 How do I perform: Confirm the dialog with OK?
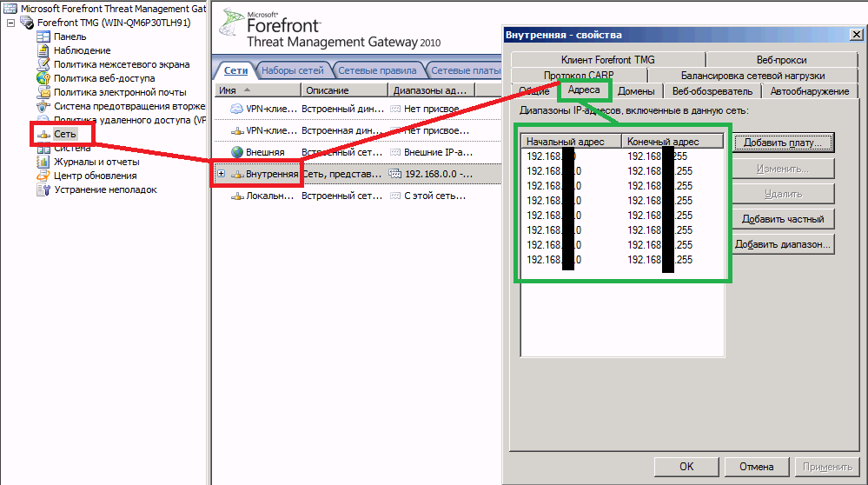pyautogui.click(x=686, y=467)
